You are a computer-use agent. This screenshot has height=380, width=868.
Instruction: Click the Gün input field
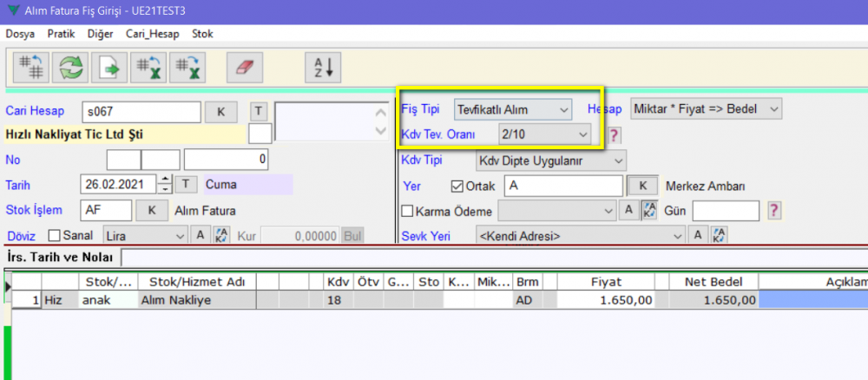[725, 211]
